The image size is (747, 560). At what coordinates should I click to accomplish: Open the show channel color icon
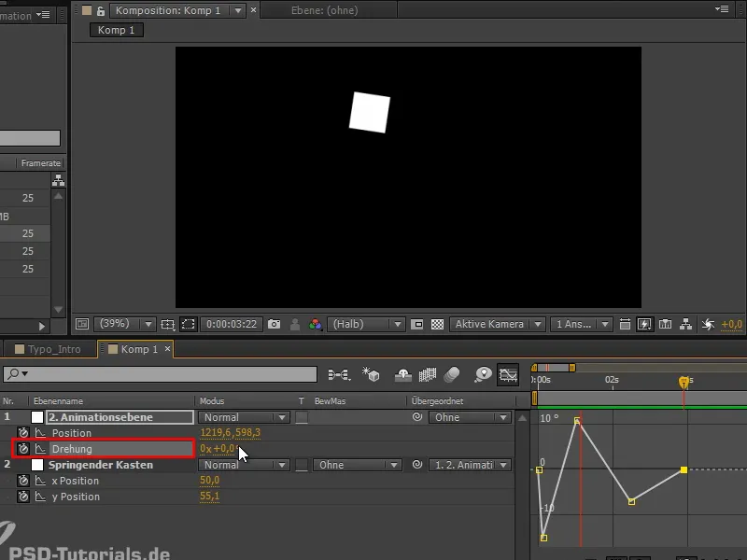316,325
